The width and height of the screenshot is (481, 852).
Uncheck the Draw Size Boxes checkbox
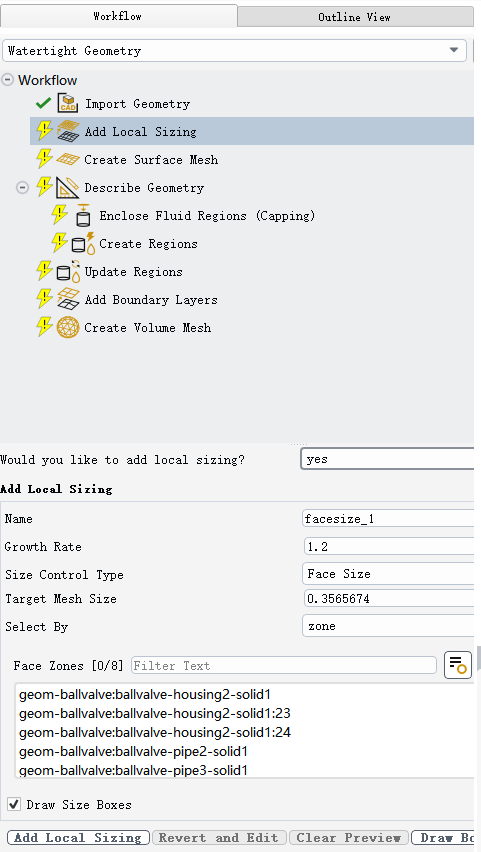tap(14, 804)
